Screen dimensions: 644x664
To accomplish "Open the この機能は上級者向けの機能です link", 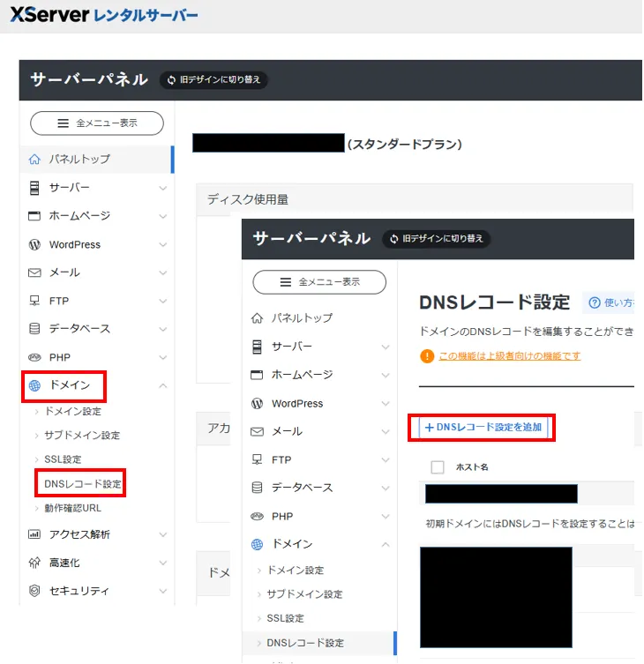I will tap(510, 356).
